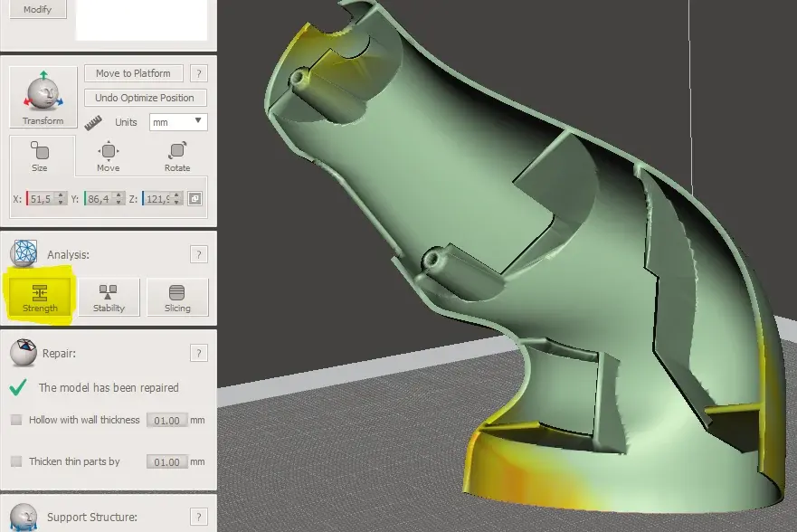Viewport: 797px width, 532px height.
Task: Click the X size spinner arrows
Action: click(x=61, y=199)
